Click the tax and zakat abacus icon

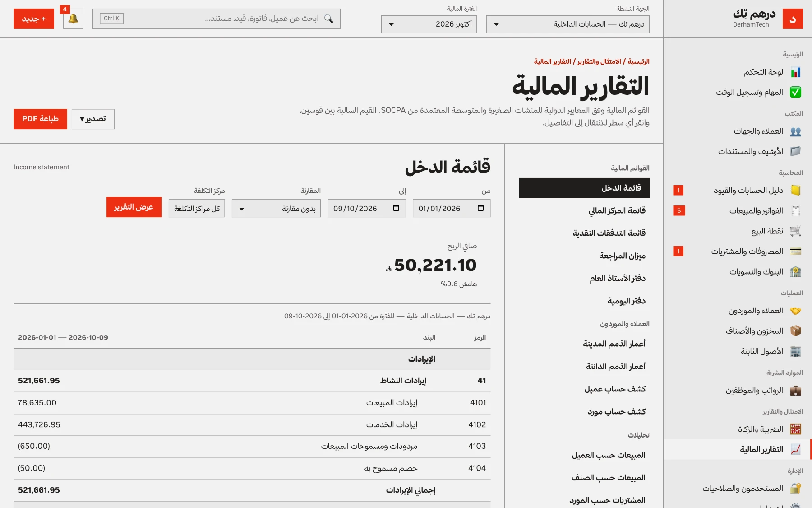[795, 429]
